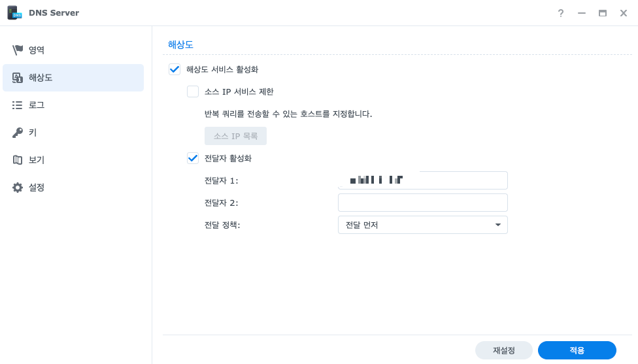Switch to the 로그 menu item
638x364 pixels.
click(x=73, y=105)
